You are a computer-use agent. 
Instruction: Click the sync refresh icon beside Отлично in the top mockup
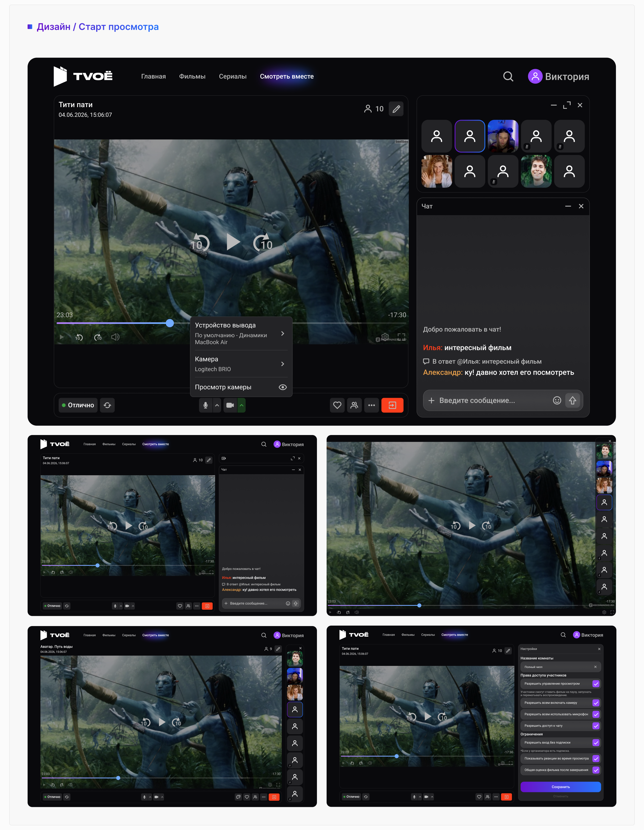tap(107, 405)
